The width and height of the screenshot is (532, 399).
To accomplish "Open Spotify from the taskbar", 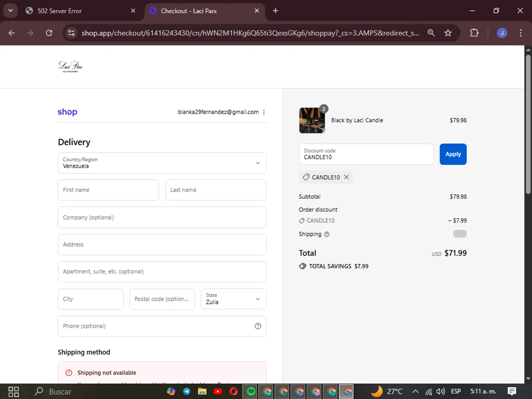I will tap(251, 392).
